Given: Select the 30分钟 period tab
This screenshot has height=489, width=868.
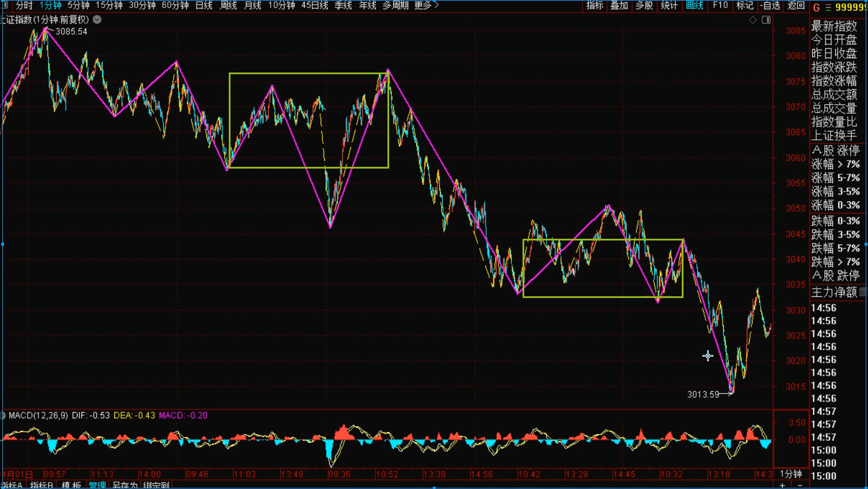Looking at the screenshot, I should (x=142, y=5).
